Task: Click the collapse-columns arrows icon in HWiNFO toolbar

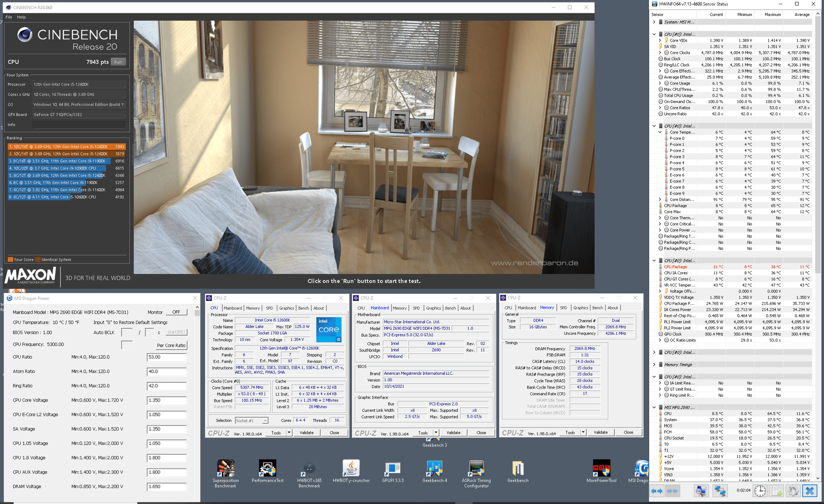Action: pyautogui.click(x=672, y=491)
